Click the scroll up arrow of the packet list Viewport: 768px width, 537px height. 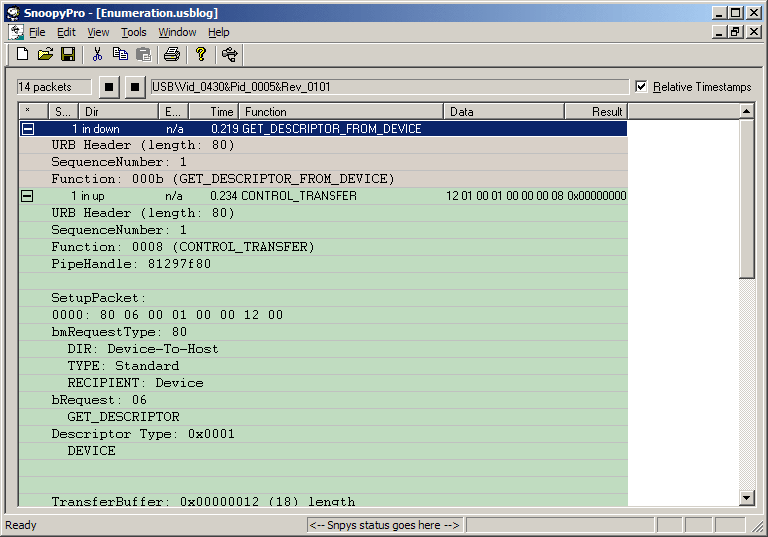coord(746,111)
